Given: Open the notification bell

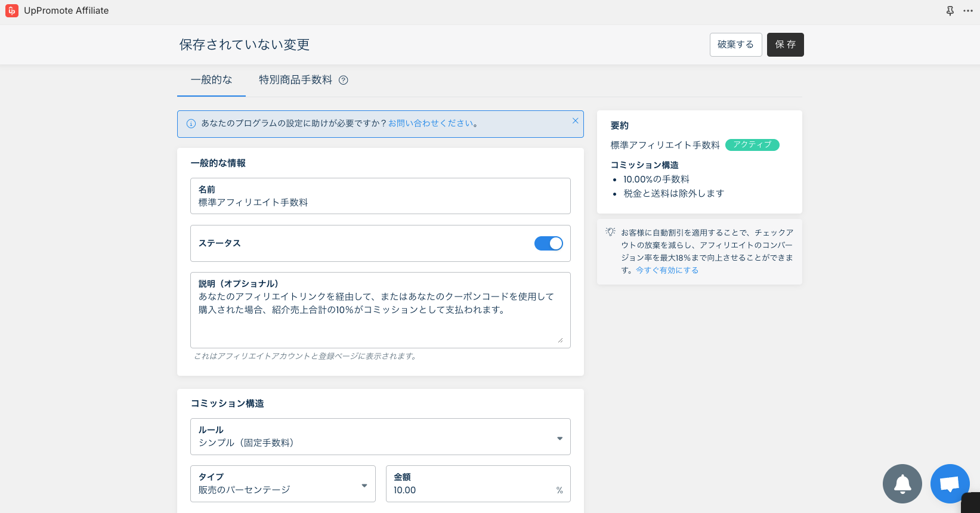Looking at the screenshot, I should click(902, 483).
